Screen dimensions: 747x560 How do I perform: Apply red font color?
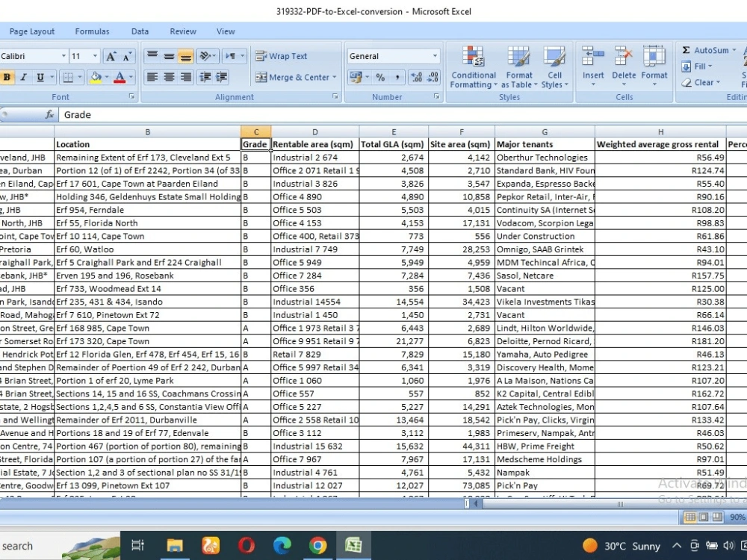click(x=120, y=77)
